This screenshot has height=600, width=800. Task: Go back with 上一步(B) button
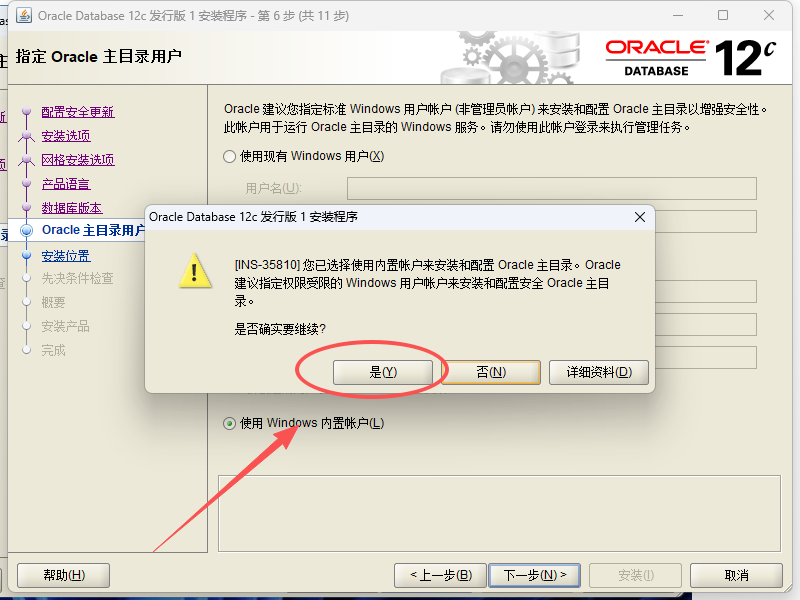(441, 576)
